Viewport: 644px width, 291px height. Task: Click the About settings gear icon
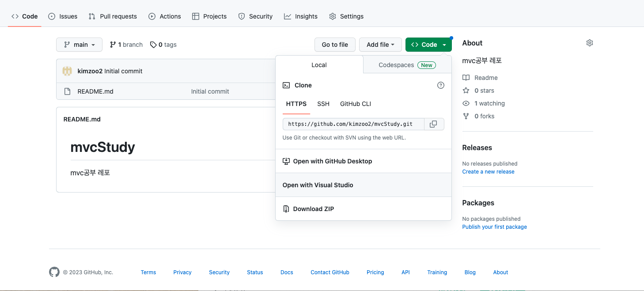pos(590,43)
